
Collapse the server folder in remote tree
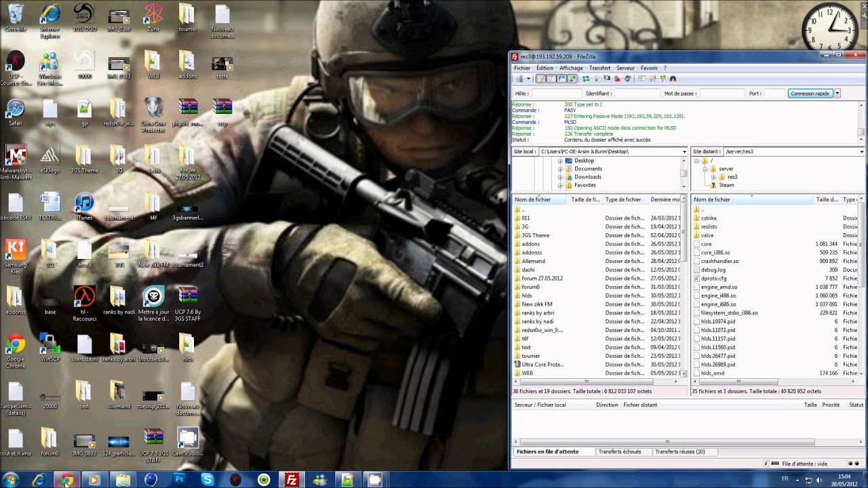[x=705, y=169]
